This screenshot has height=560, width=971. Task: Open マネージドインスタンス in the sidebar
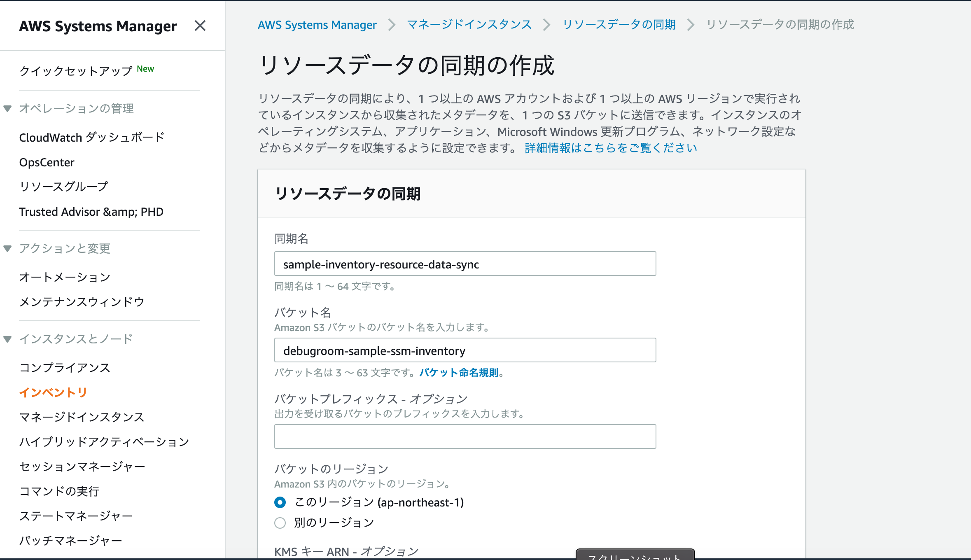click(x=82, y=417)
